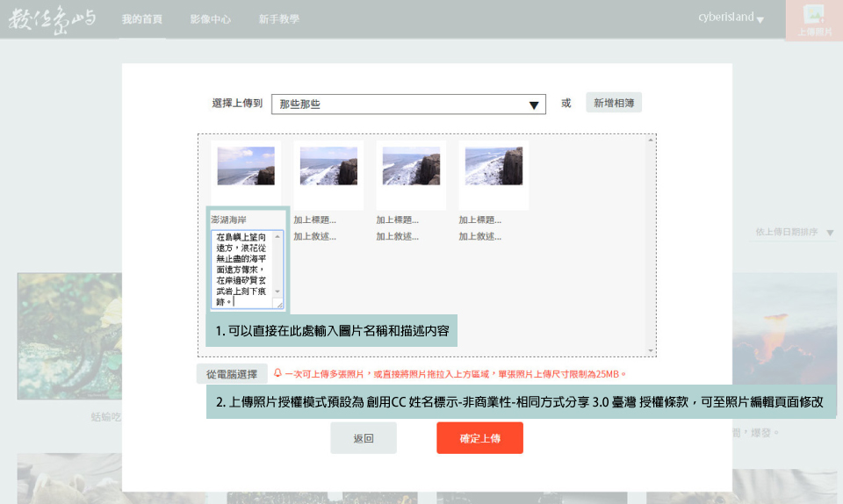The image size is (843, 504).
Task: Click 加上標題 under the second photo
Action: click(314, 220)
